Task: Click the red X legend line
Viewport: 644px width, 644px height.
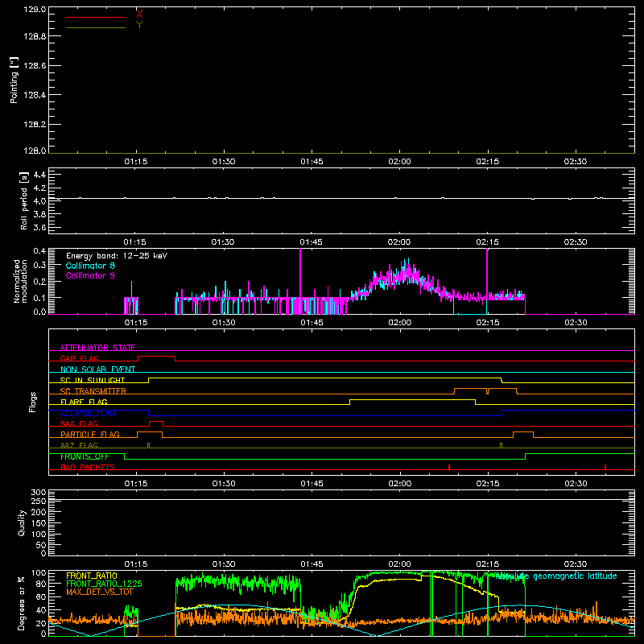Action: pyautogui.click(x=96, y=17)
